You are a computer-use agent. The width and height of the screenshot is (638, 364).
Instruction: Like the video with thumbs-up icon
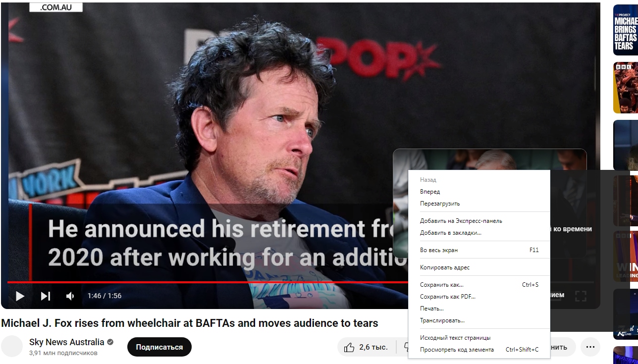point(349,347)
